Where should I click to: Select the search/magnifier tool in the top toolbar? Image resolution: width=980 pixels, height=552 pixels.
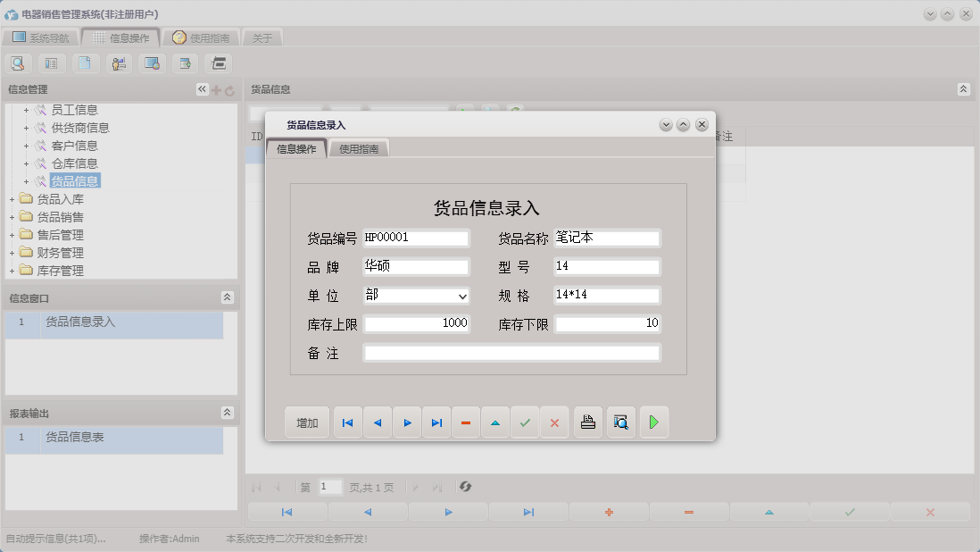pos(18,63)
